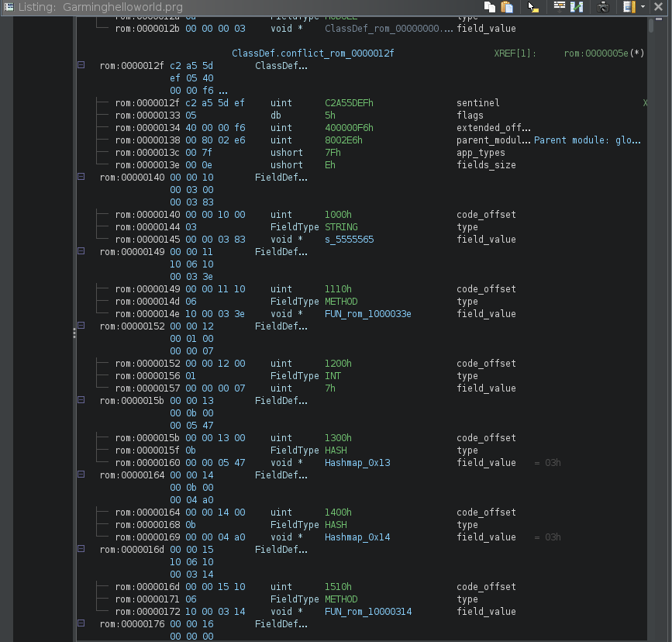Collapse the FieldDef at rom:0000016d
This screenshot has width=672, height=642.
pos(81,550)
